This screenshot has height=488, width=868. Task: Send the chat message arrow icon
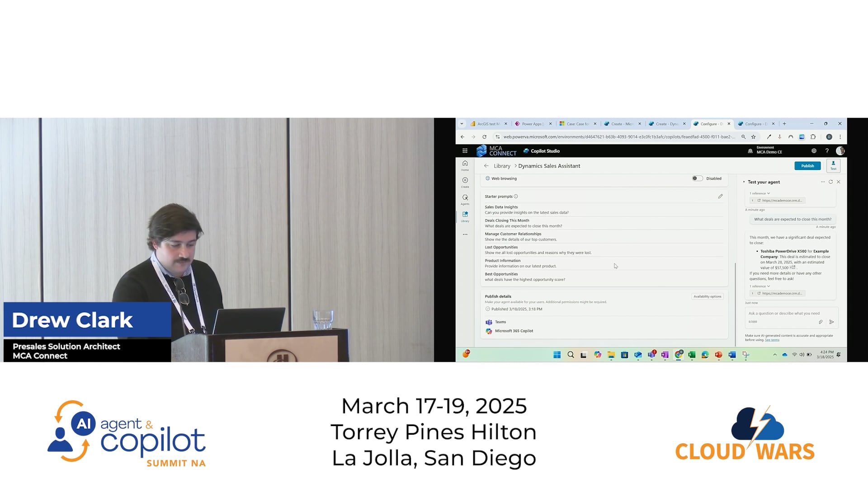tap(831, 322)
